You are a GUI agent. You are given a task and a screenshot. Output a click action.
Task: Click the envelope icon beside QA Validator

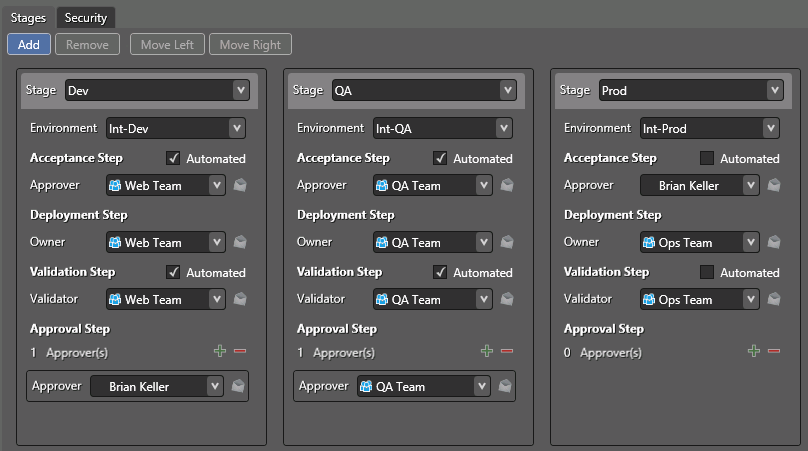[507, 299]
